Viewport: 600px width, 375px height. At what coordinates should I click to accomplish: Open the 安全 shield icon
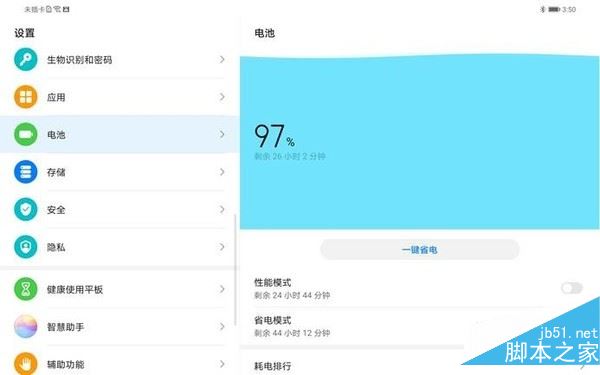pos(26,209)
